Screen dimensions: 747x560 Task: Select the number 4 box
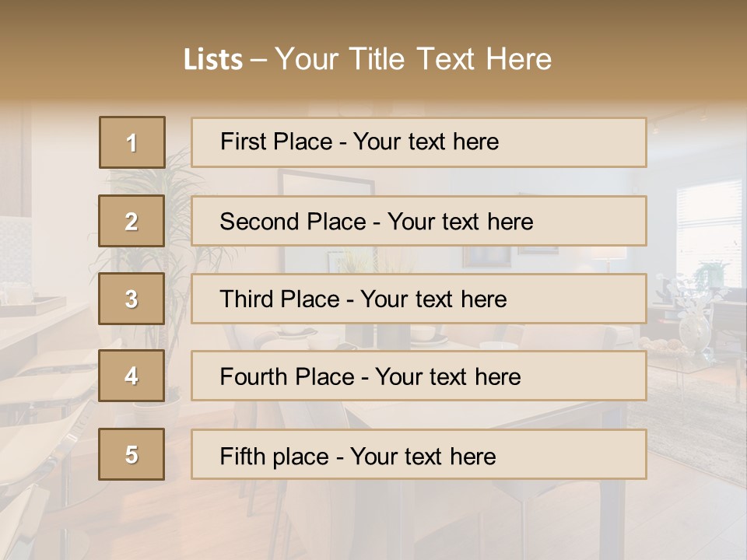click(132, 376)
